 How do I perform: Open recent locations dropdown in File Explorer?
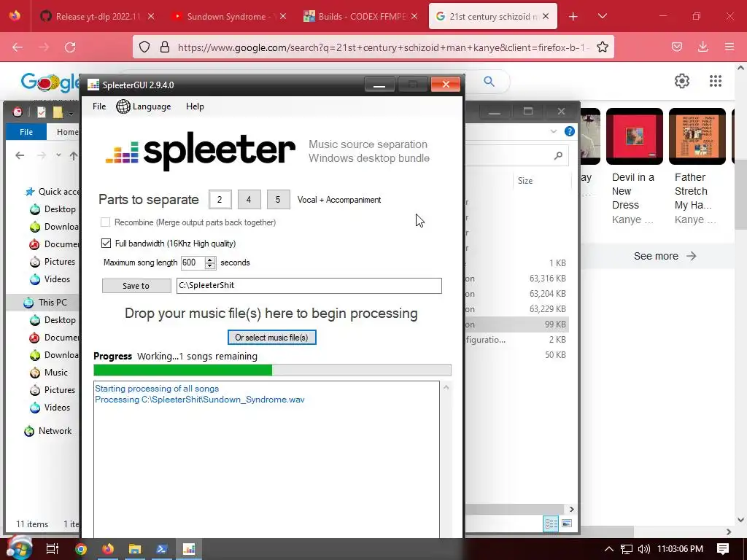click(58, 155)
